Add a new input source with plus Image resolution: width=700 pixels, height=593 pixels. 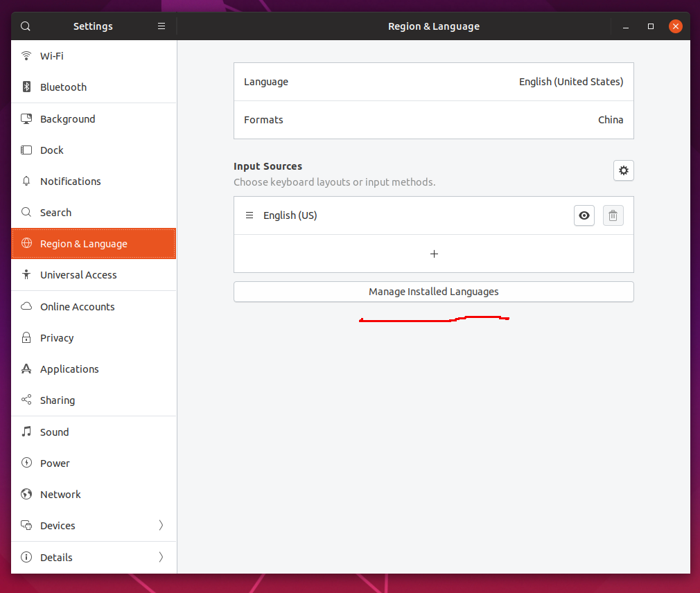pos(433,254)
